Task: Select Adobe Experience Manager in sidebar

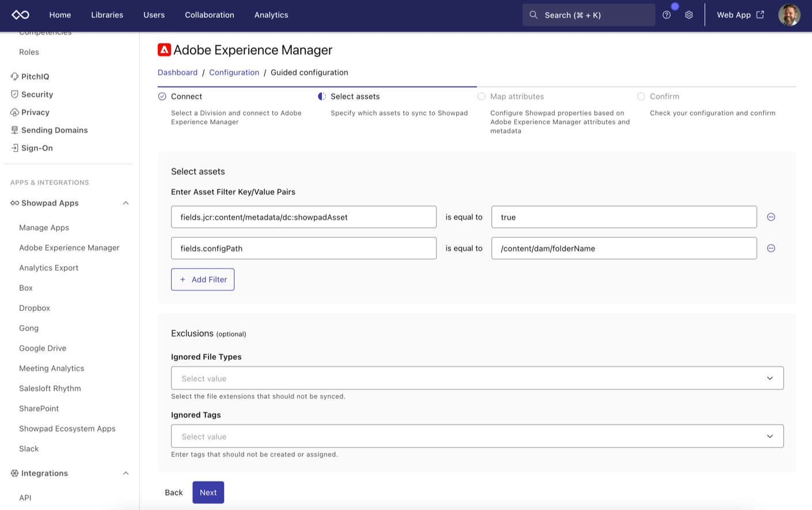Action: point(69,248)
